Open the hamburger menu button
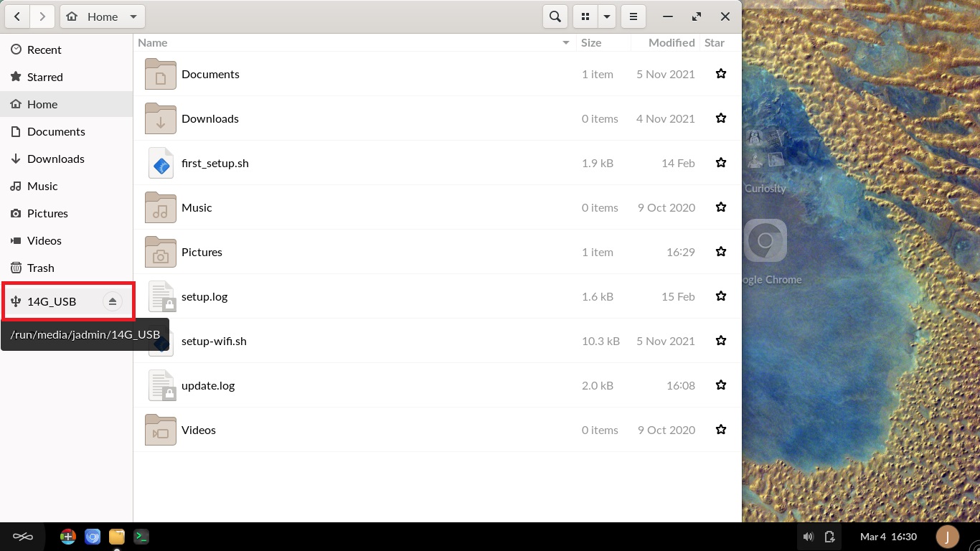Viewport: 980px width, 551px height. click(x=633, y=17)
